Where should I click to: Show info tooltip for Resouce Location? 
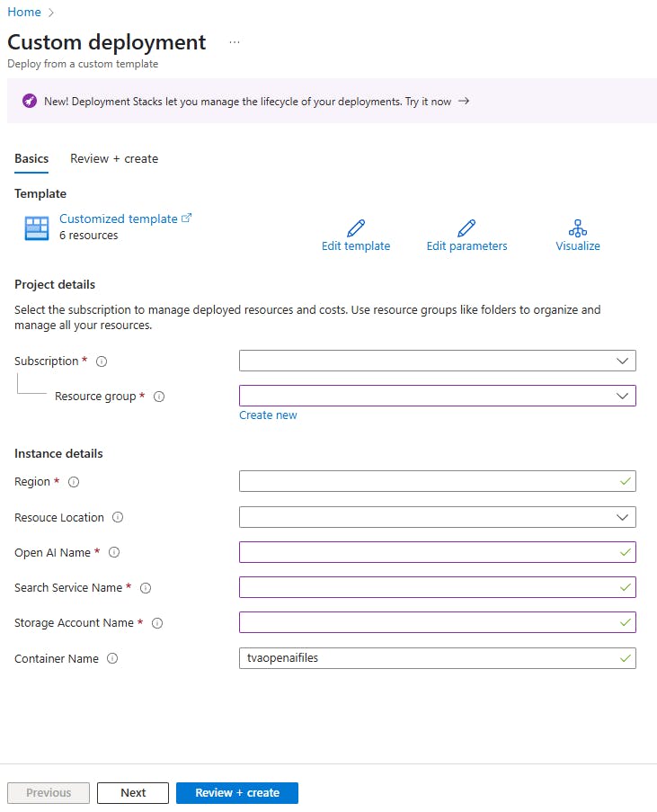tap(118, 517)
